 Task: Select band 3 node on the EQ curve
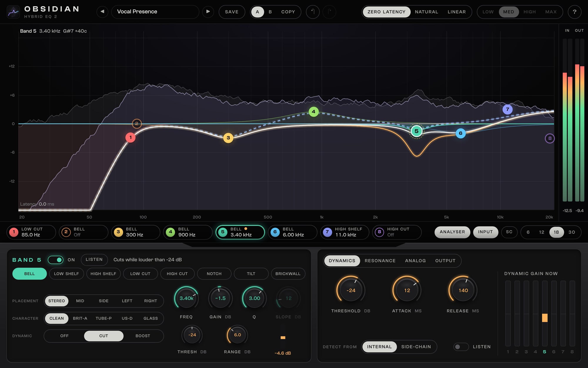[228, 138]
